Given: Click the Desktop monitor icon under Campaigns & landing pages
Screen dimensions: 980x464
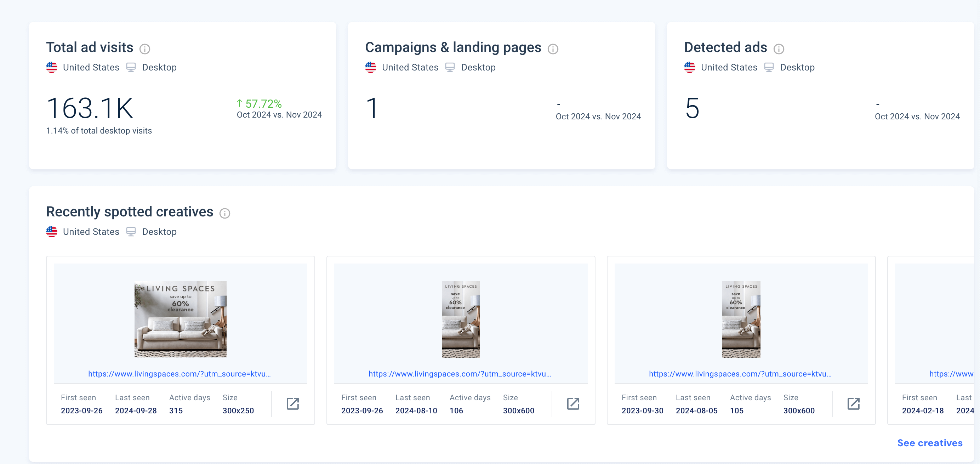Looking at the screenshot, I should 450,67.
